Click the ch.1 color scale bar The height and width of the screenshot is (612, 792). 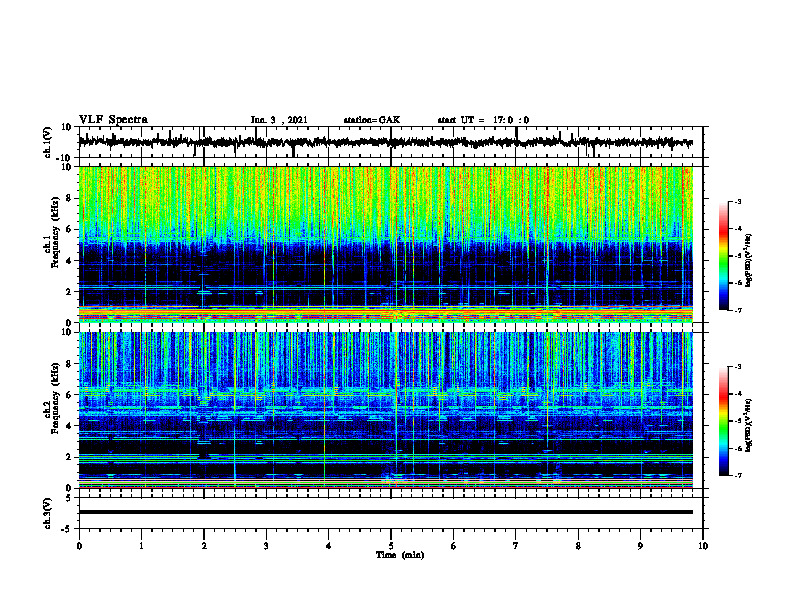723,256
